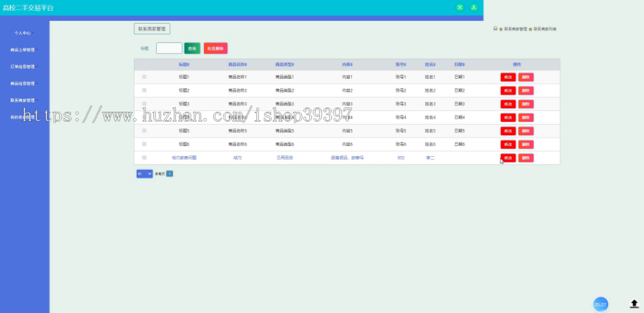Sort table by 商品名称 column header
Image resolution: width=644 pixels, height=313 pixels.
tap(238, 64)
